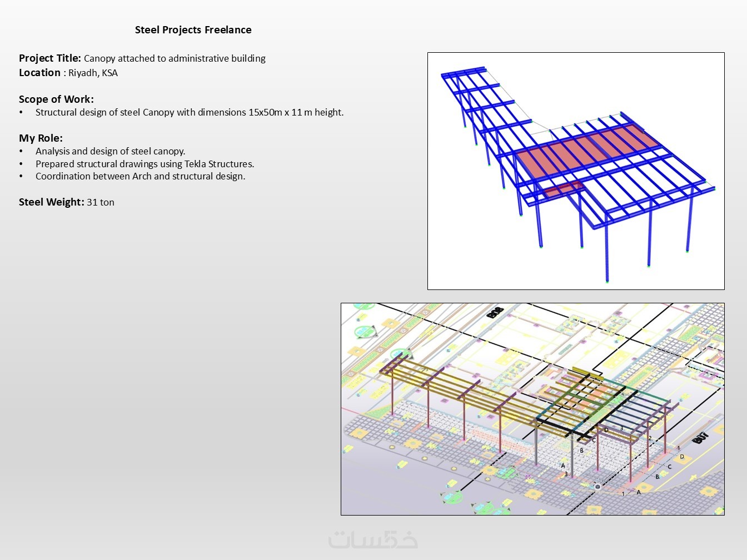Click the 'Project Title:' line about the canopy
The height and width of the screenshot is (560, 747).
(x=142, y=58)
